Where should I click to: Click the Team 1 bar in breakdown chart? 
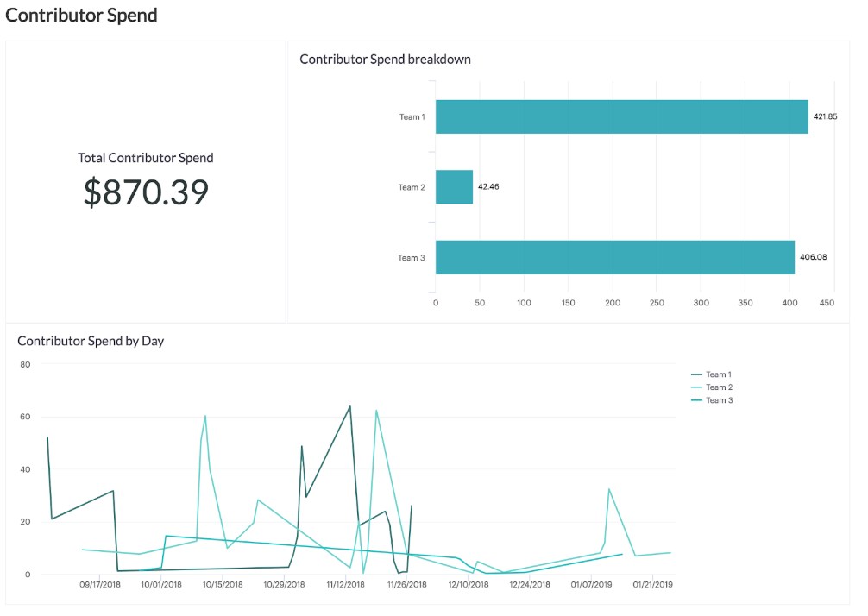(621, 116)
